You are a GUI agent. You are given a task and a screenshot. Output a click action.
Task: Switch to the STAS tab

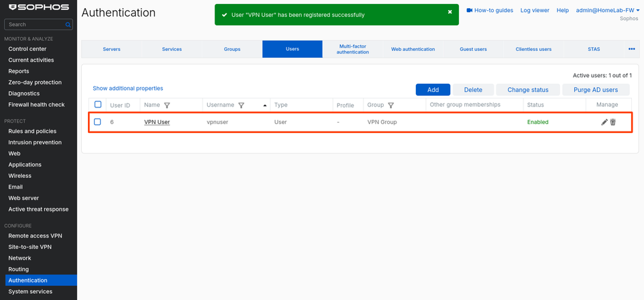[594, 49]
